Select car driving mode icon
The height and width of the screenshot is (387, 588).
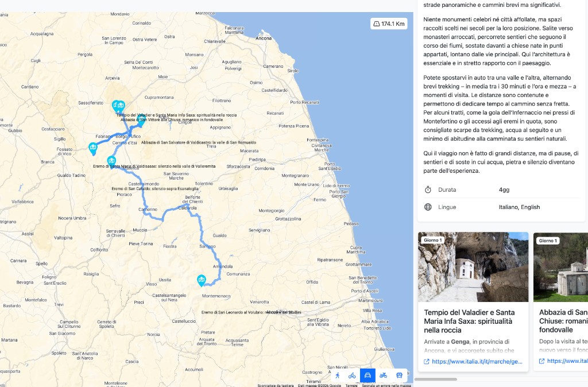367,376
